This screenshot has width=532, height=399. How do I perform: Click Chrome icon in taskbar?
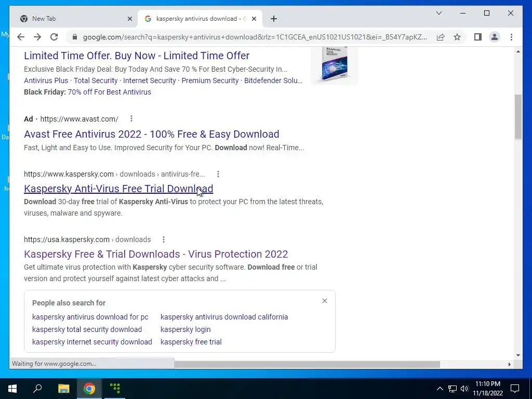tap(89, 389)
